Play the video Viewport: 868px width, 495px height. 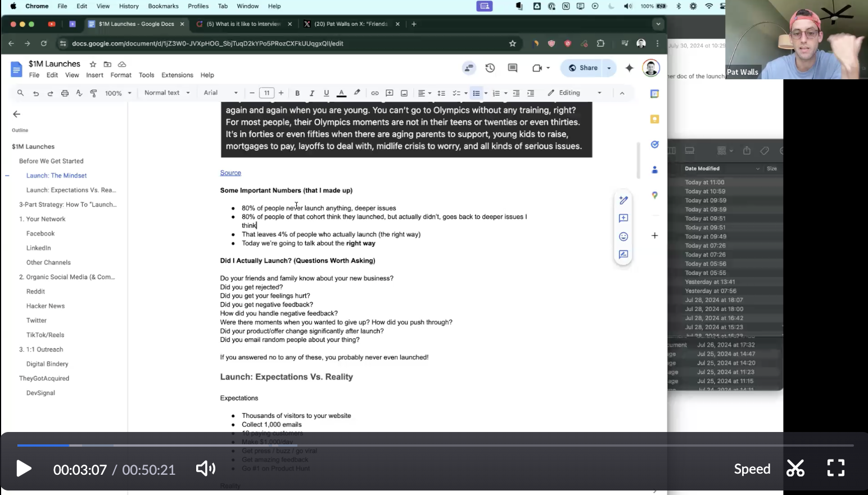click(x=24, y=469)
